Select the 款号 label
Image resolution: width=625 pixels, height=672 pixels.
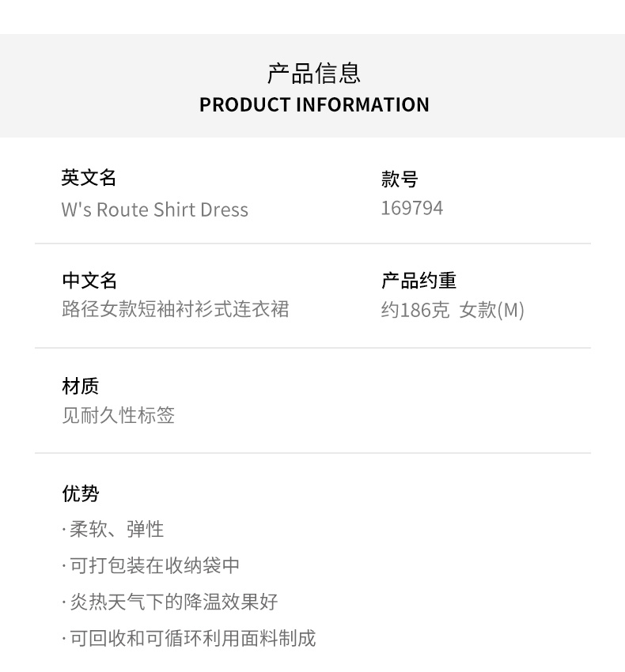pos(400,179)
